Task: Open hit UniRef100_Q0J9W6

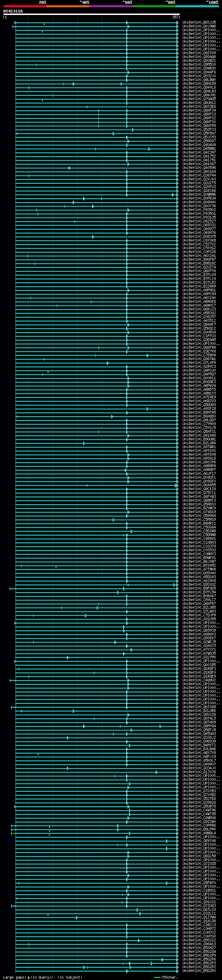Action: click(x=199, y=26)
